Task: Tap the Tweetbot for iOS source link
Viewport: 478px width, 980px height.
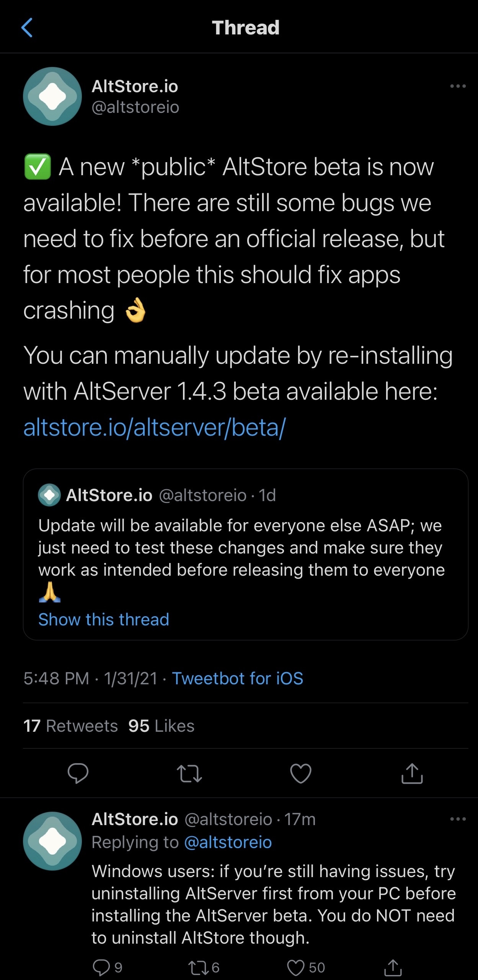Action: pyautogui.click(x=237, y=679)
